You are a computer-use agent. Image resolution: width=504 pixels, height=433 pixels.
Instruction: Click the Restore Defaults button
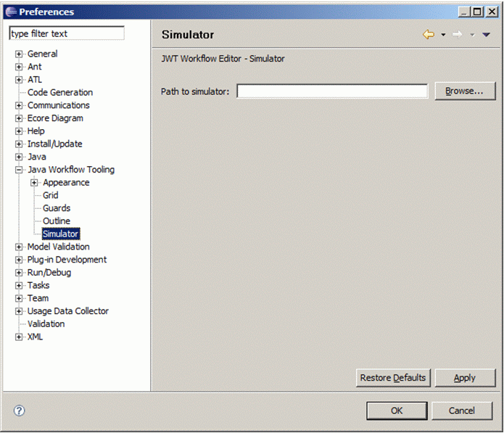point(393,378)
